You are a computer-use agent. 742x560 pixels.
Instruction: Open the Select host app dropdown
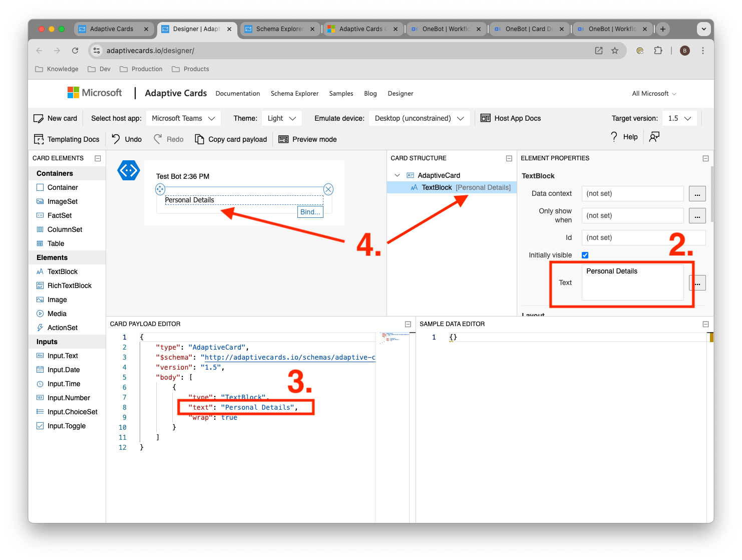[183, 118]
